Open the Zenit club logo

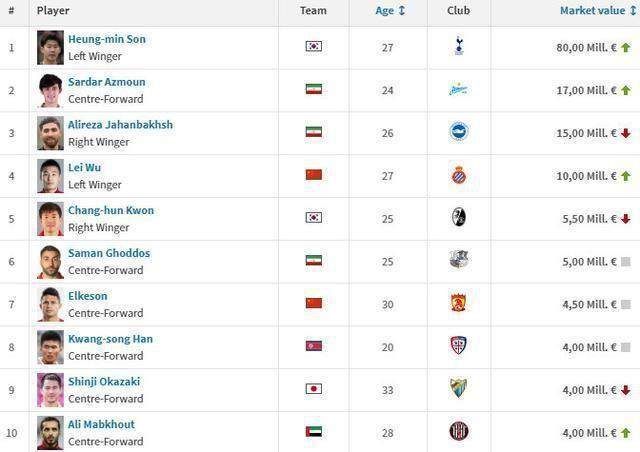coord(458,89)
